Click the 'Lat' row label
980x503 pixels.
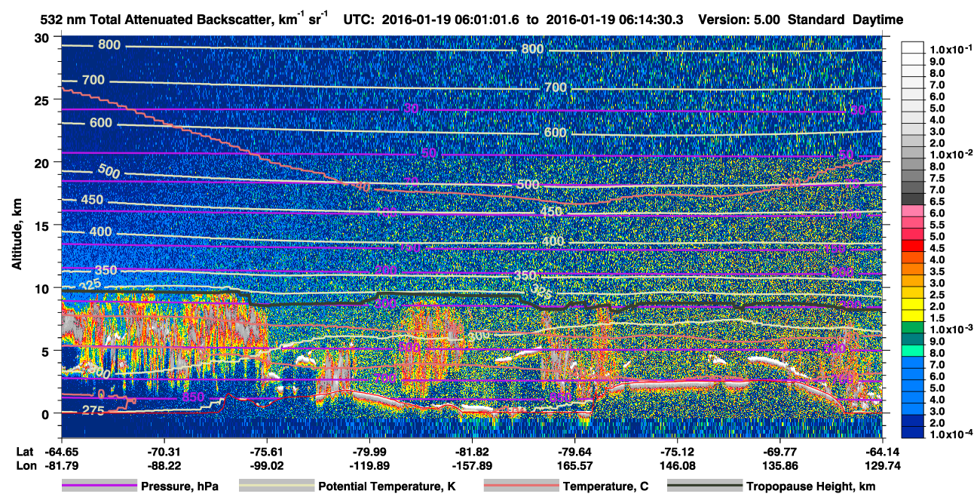[24, 452]
